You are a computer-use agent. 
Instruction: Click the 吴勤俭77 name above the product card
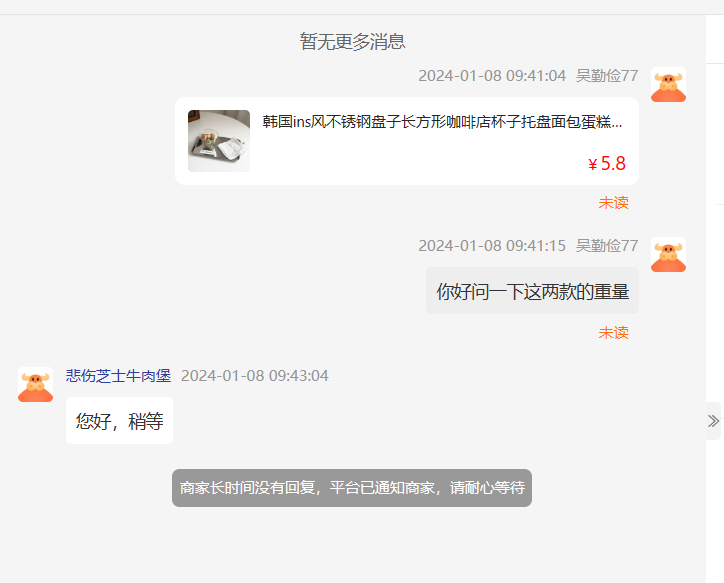pyautogui.click(x=607, y=76)
